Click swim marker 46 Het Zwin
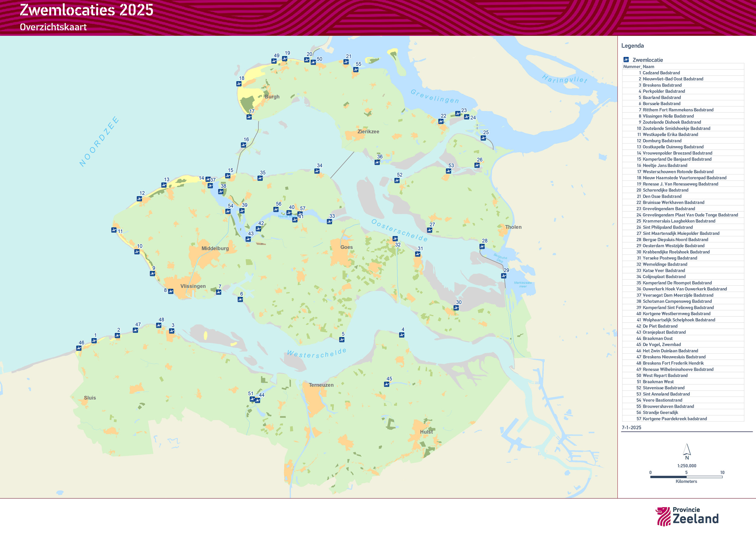This screenshot has width=756, height=534. (x=79, y=348)
